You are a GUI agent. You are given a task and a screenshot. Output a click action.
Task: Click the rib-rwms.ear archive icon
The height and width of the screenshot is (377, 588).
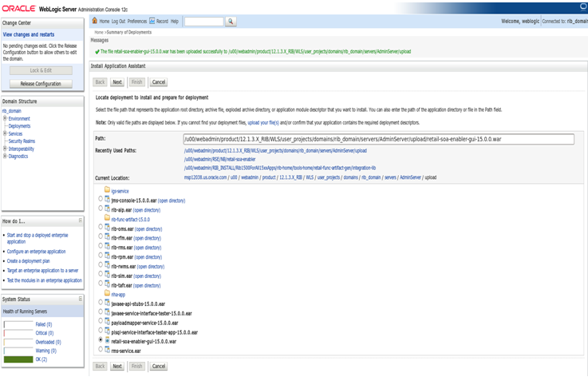pyautogui.click(x=107, y=265)
